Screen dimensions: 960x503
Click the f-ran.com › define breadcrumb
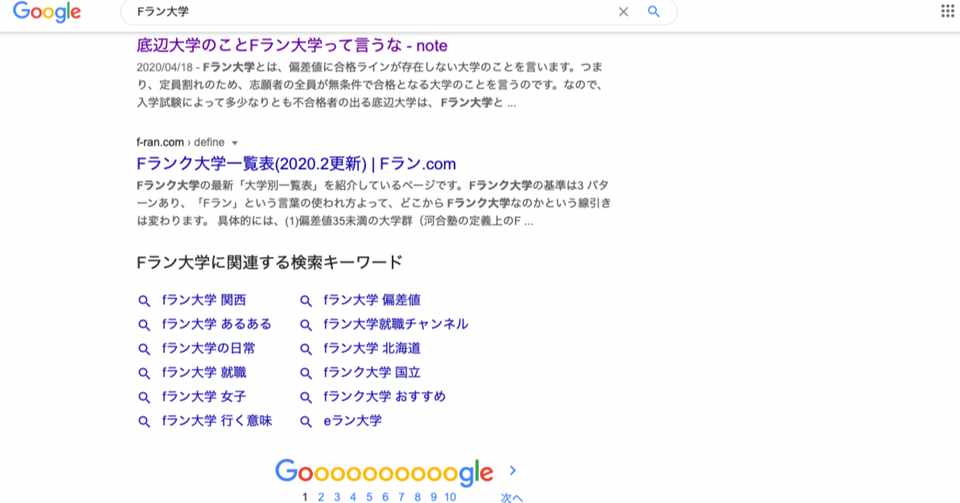181,142
